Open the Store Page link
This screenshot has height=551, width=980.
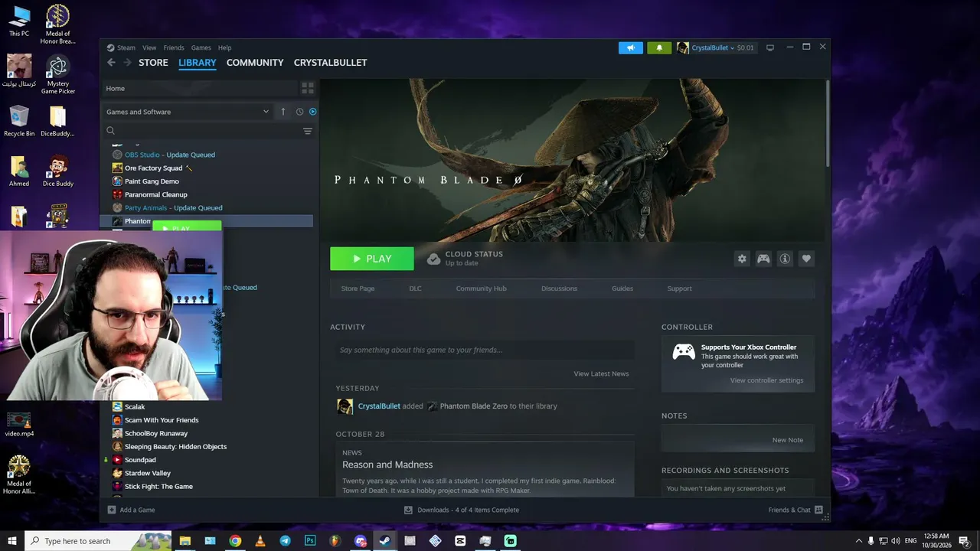(358, 289)
